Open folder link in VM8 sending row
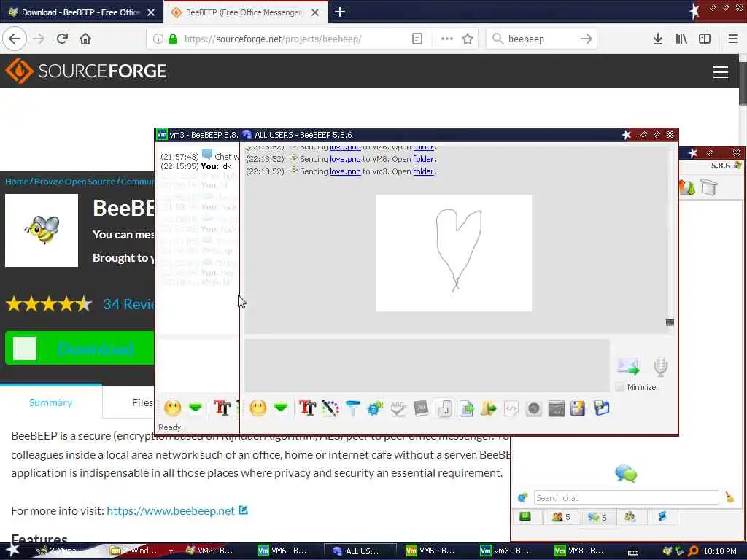The width and height of the screenshot is (747, 560). 423,159
